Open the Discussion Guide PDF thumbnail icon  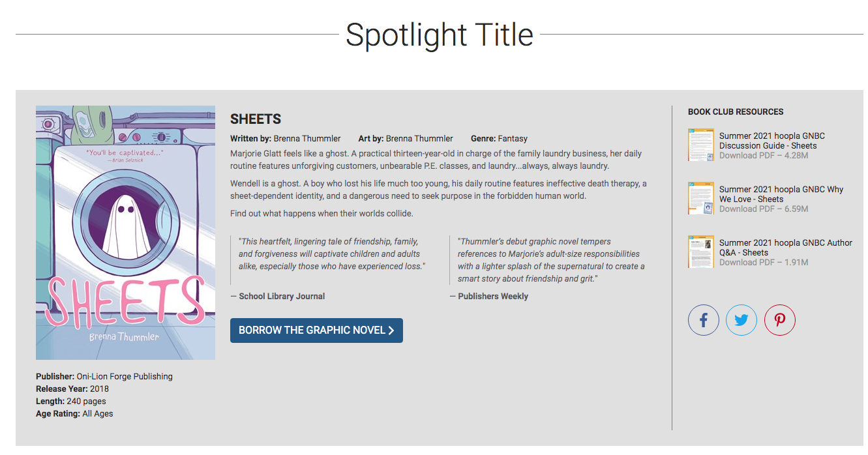pos(701,145)
